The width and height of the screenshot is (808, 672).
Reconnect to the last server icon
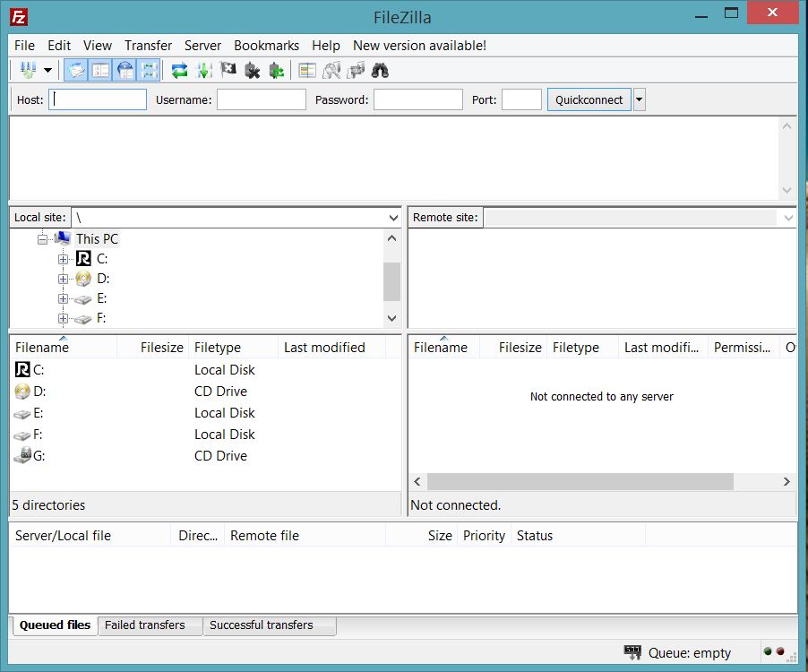pyautogui.click(x=276, y=70)
